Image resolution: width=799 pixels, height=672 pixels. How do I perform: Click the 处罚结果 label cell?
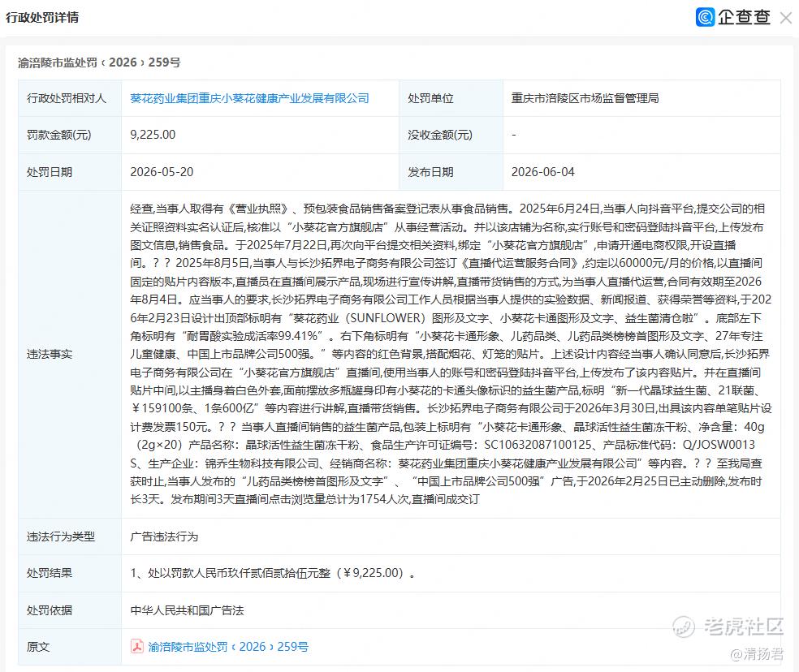click(x=70, y=573)
